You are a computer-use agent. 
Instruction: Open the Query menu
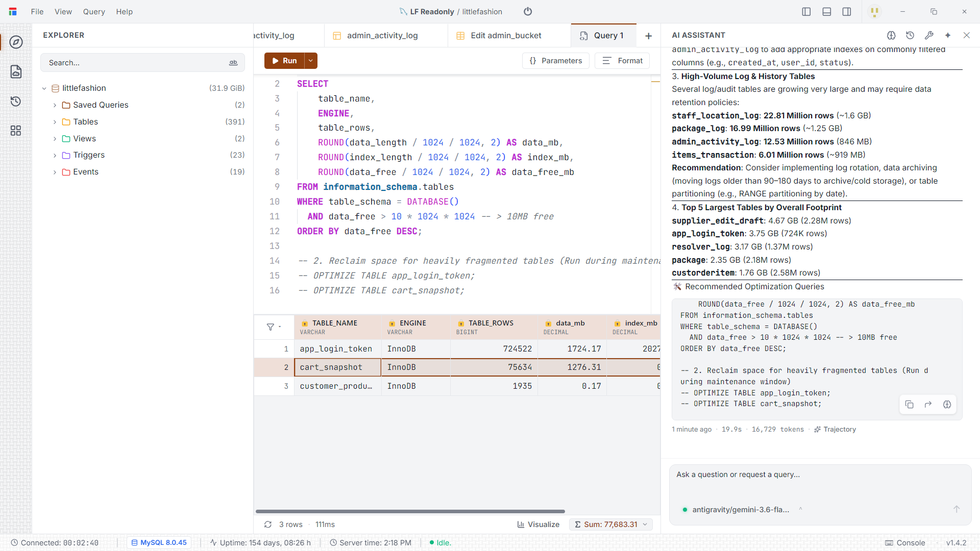click(94, 11)
